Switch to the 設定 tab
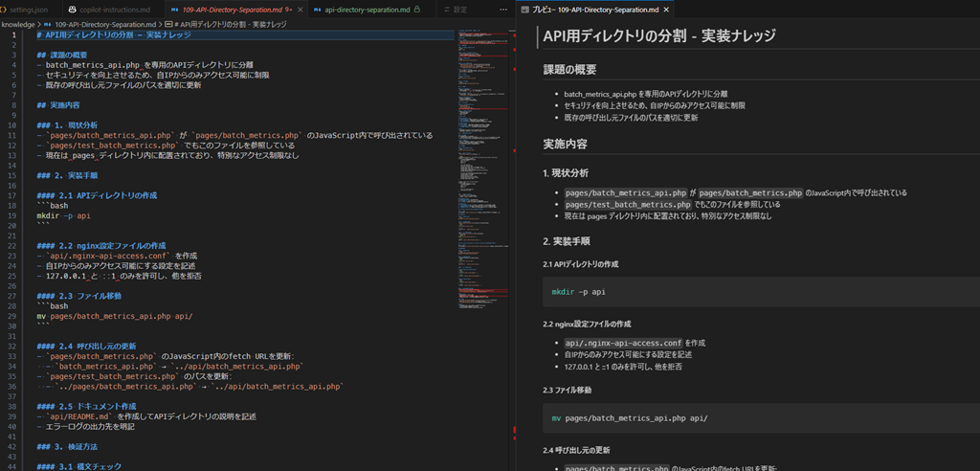Image resolution: width=980 pixels, height=471 pixels. point(460,10)
